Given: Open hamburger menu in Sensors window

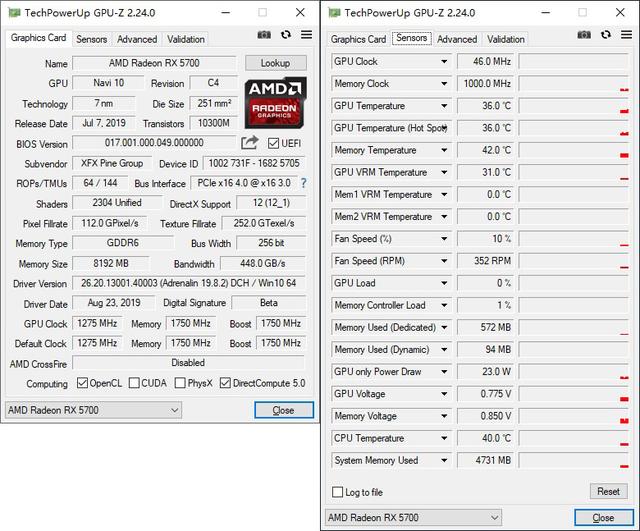Looking at the screenshot, I should click(x=627, y=35).
